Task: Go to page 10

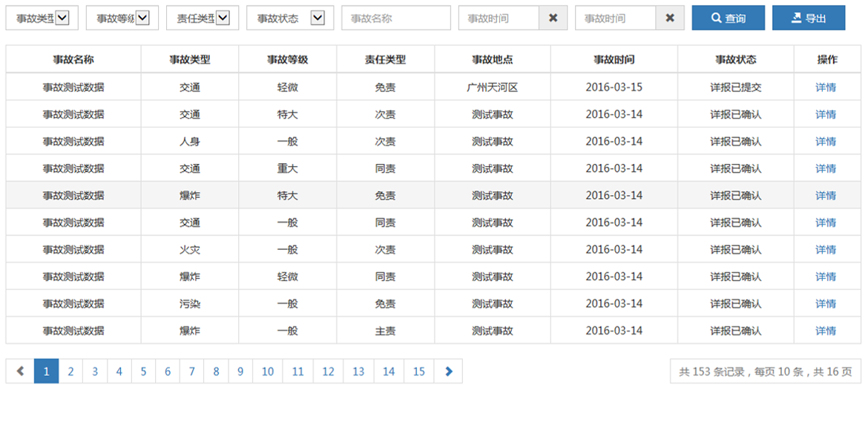Action: (267, 371)
